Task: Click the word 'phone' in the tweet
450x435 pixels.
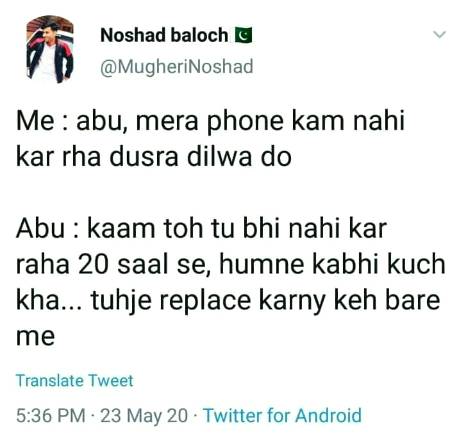Action: (245, 123)
